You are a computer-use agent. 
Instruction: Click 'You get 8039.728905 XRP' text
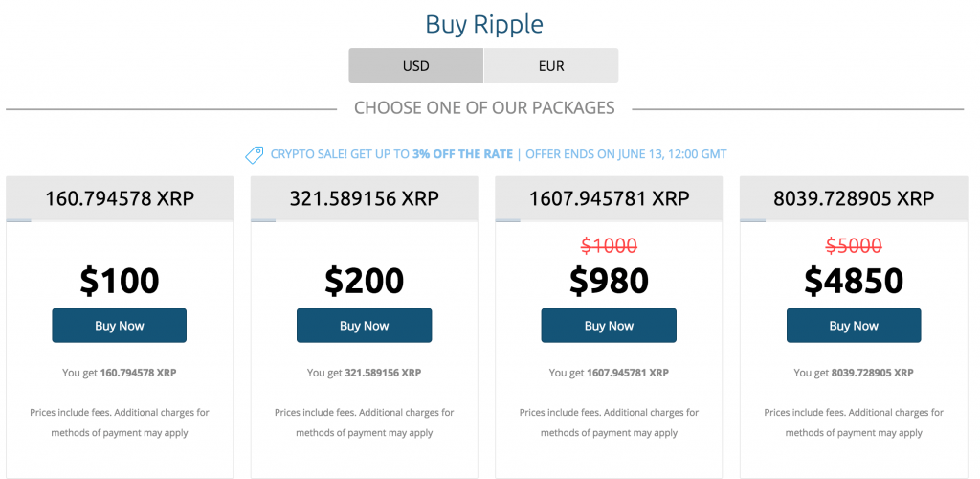pyautogui.click(x=854, y=373)
